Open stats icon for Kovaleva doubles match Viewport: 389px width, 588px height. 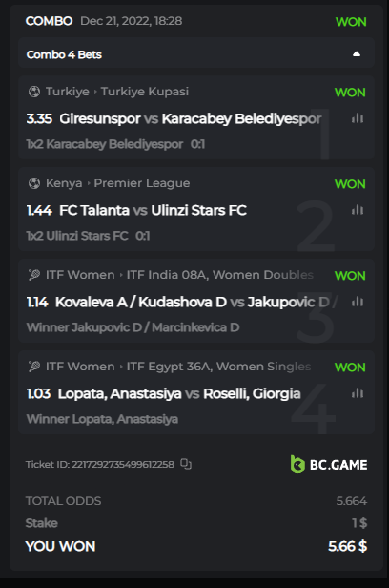click(x=358, y=302)
